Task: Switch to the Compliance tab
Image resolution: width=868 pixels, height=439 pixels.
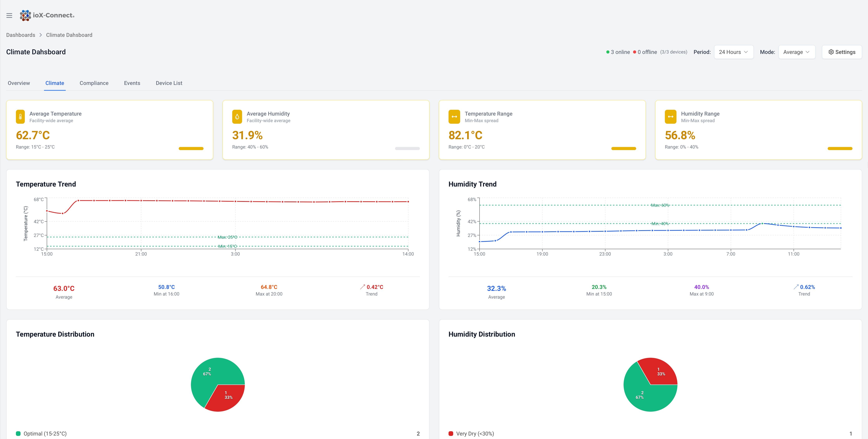Action: click(x=94, y=83)
